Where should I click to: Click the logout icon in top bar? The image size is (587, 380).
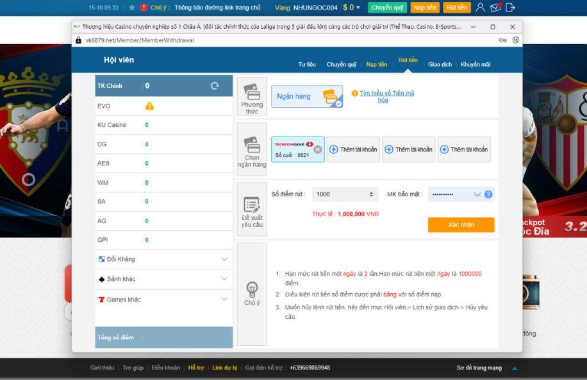pyautogui.click(x=510, y=7)
